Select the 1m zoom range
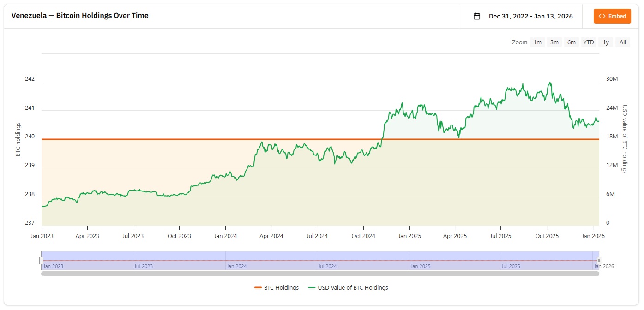 tap(537, 42)
